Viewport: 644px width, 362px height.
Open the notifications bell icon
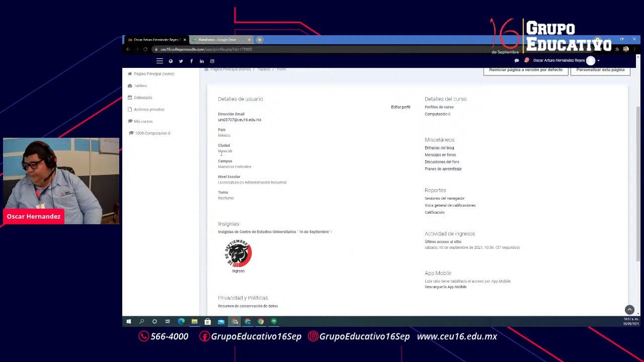pos(526,60)
